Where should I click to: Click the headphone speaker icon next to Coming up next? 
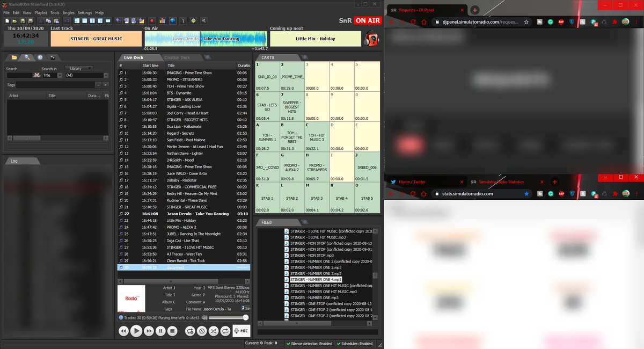pyautogui.click(x=371, y=39)
